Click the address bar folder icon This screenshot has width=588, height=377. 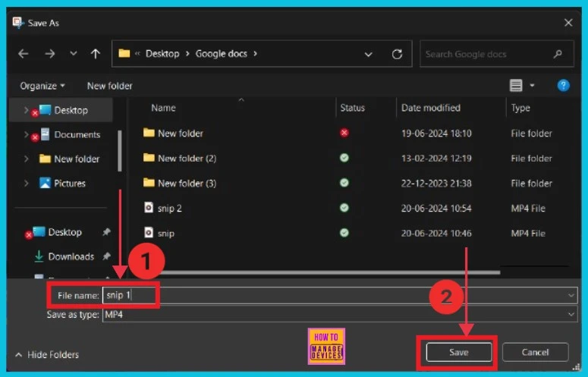124,54
